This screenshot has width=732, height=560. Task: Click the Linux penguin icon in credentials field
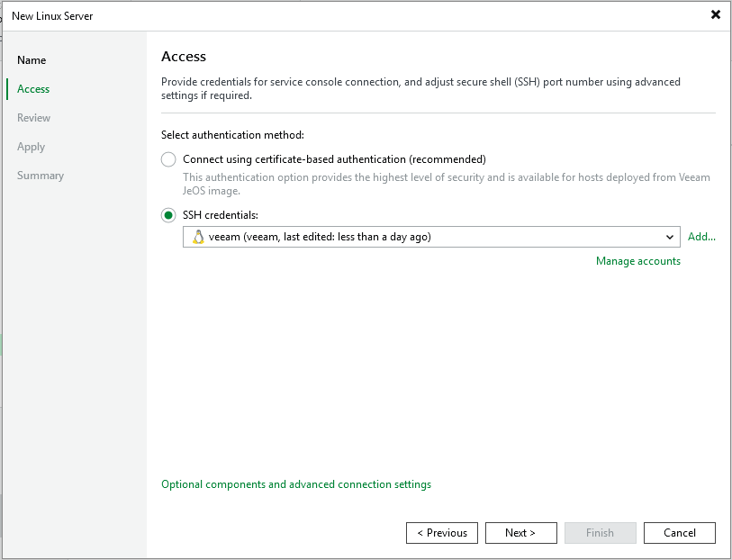198,237
